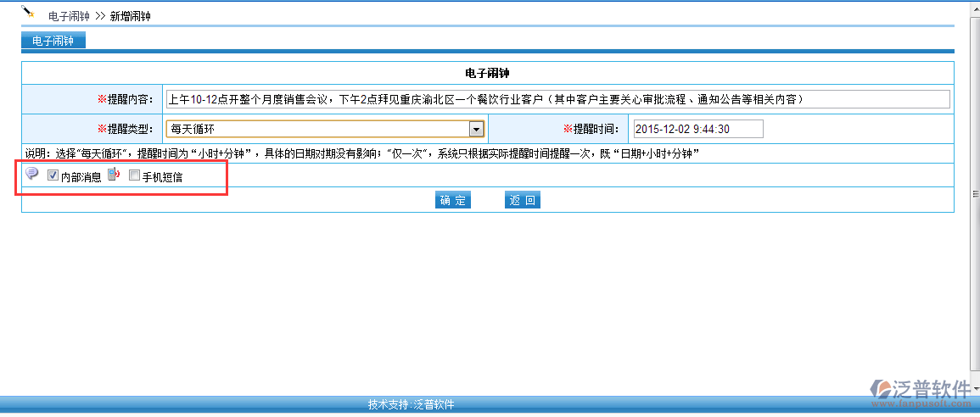
Task: Enable the 手机短信 checkbox
Action: 134,176
